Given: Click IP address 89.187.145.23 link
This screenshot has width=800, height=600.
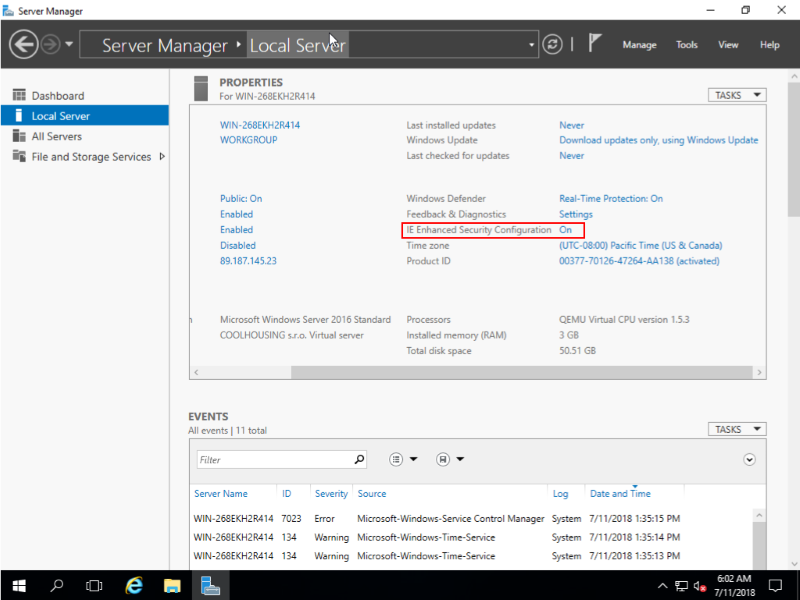Looking at the screenshot, I should pyautogui.click(x=248, y=261).
